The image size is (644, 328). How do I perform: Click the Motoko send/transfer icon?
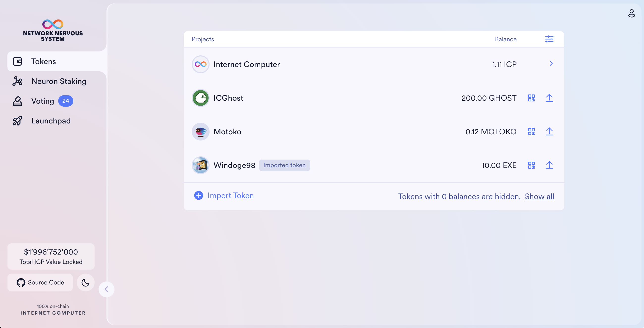[x=549, y=131]
